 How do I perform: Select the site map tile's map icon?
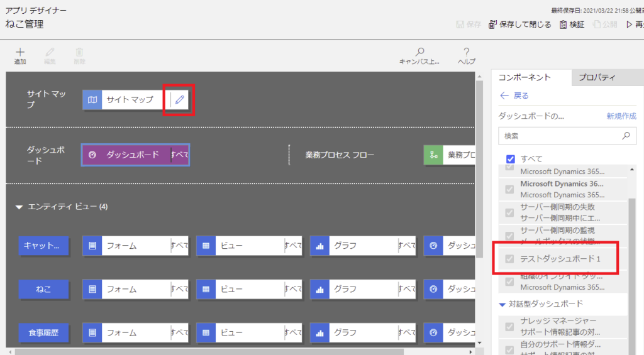[92, 100]
